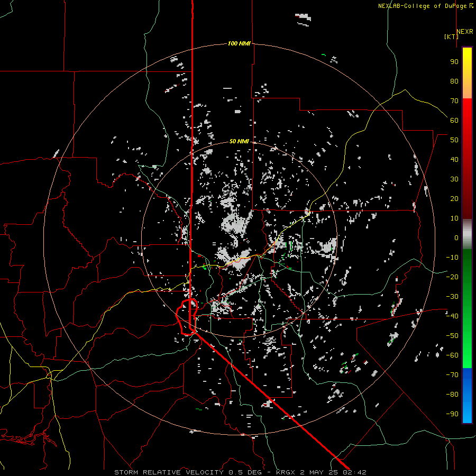Viewport: 476px width, 476px height.
Task: Click the -20 value on velocity scale
Action: tap(452, 277)
